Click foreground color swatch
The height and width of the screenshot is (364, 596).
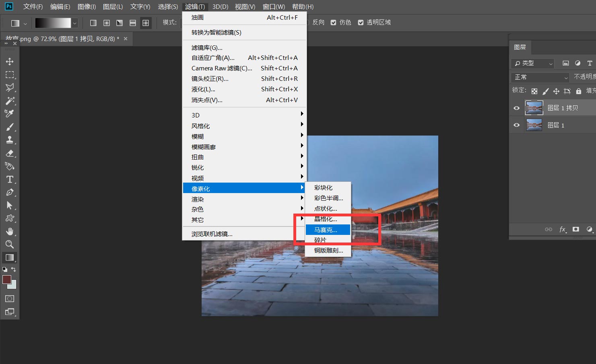(x=6, y=280)
